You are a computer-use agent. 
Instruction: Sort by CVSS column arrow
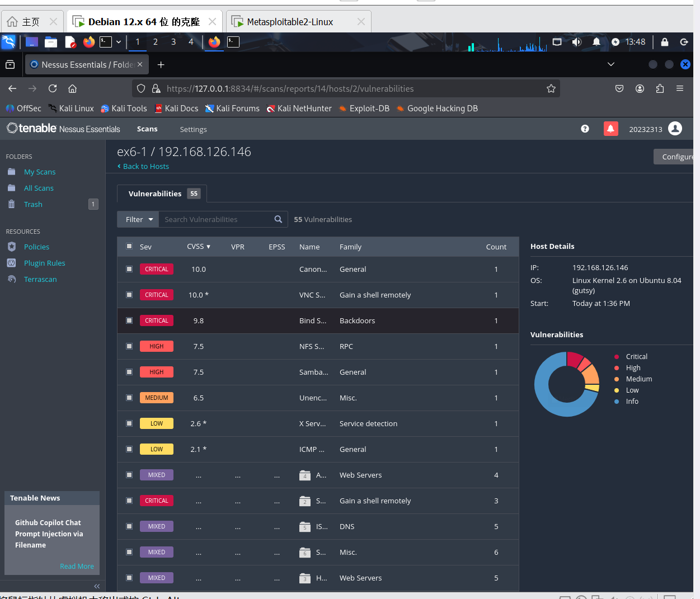tap(208, 247)
